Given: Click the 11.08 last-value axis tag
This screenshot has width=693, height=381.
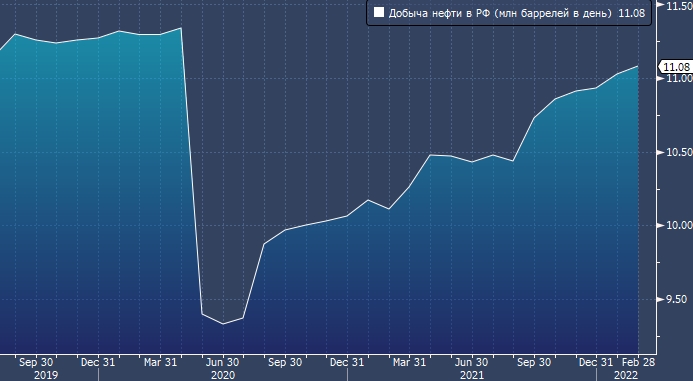Looking at the screenshot, I should pos(676,67).
